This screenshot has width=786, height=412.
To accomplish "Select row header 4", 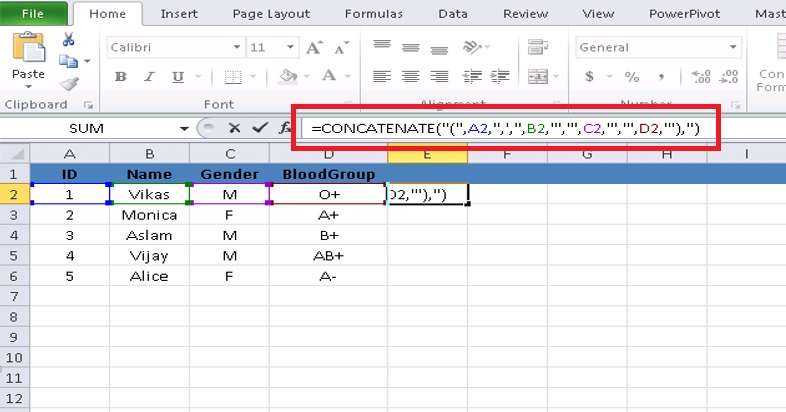I will [x=14, y=235].
